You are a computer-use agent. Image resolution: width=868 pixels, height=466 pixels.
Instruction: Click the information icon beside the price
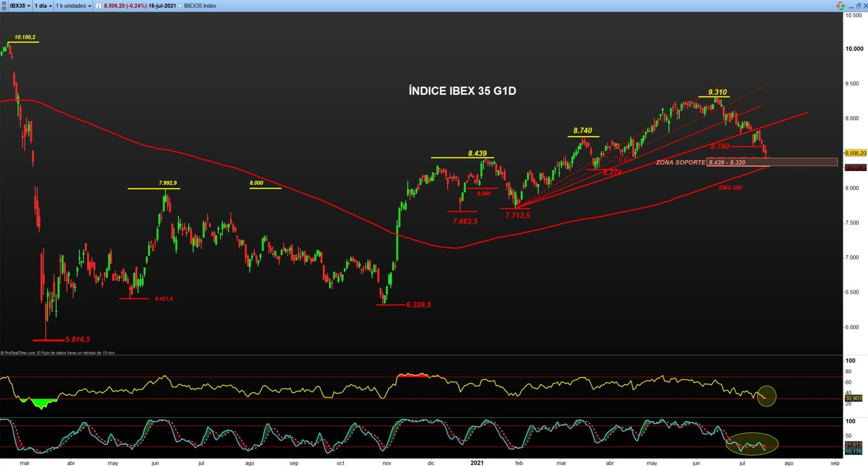coord(98,6)
